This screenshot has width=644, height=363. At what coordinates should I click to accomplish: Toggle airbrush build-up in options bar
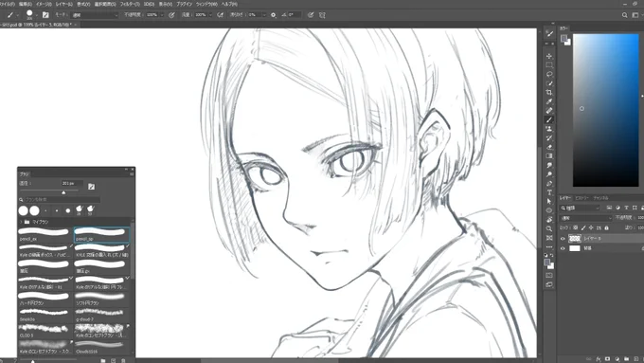(x=220, y=15)
